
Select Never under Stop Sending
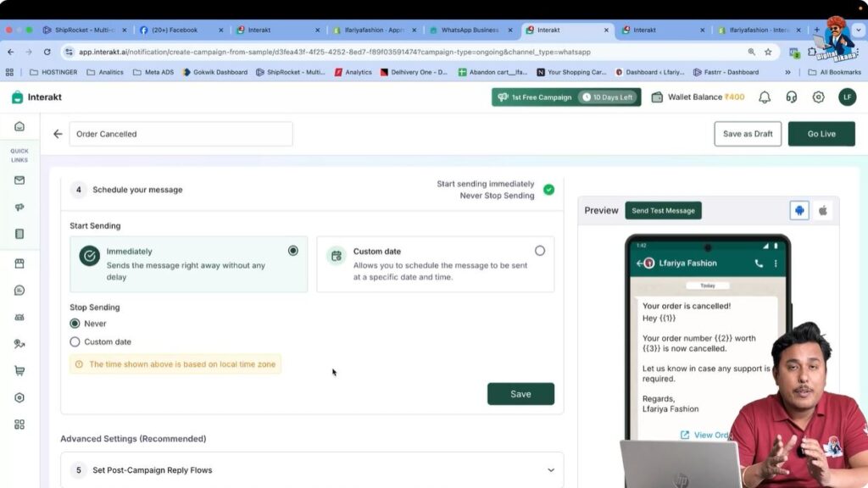tap(75, 324)
